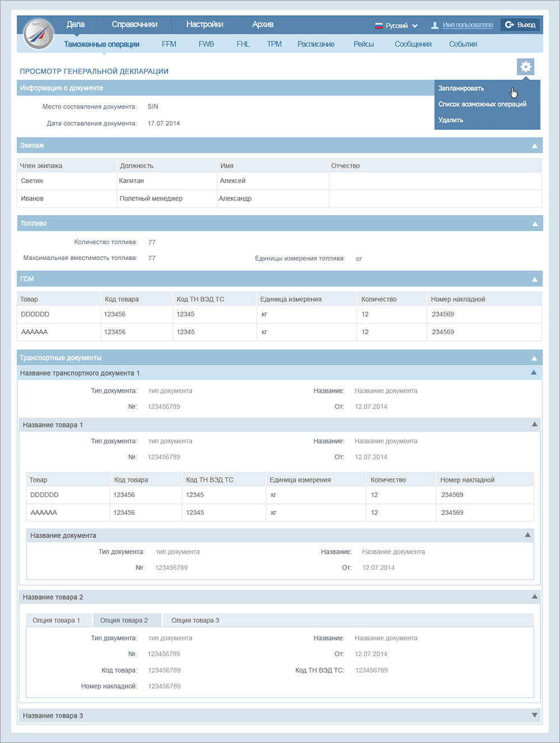Log out with the Выход button
The height and width of the screenshot is (743, 560).
click(520, 25)
